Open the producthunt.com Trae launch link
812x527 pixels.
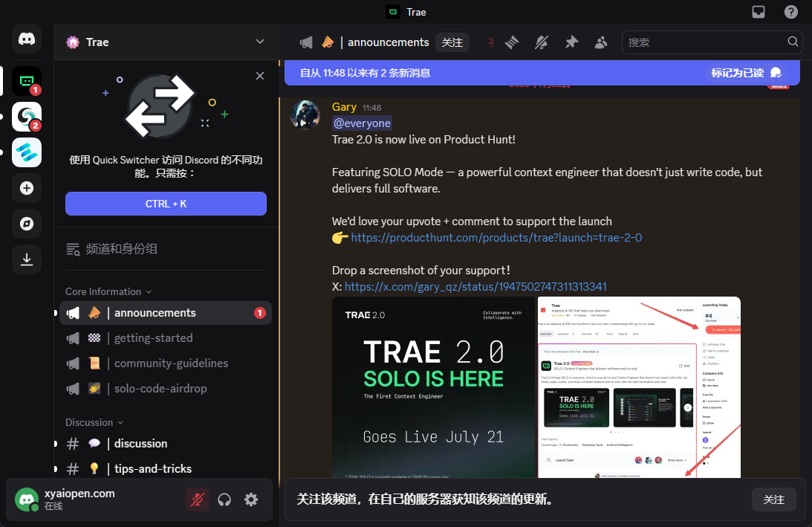click(496, 238)
